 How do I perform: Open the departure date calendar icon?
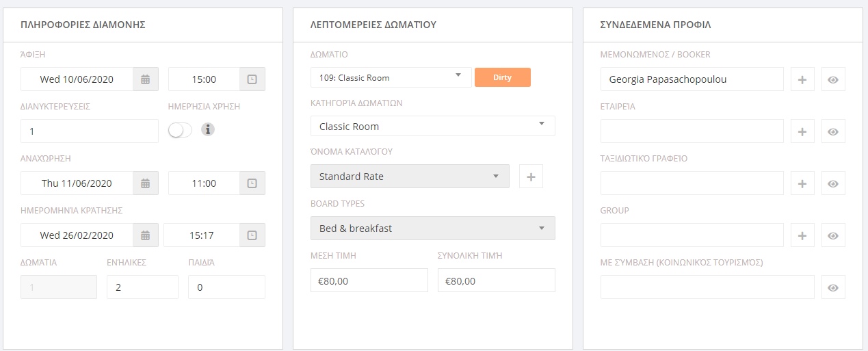(x=145, y=183)
